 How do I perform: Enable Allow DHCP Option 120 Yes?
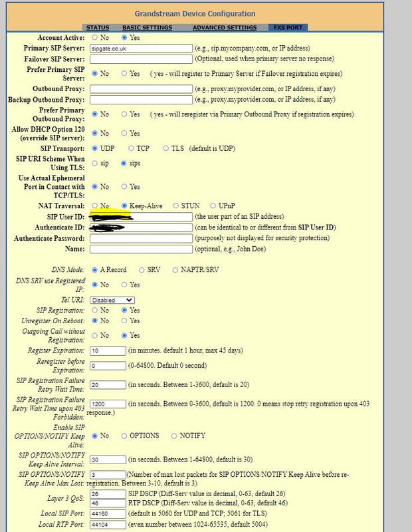point(124,134)
